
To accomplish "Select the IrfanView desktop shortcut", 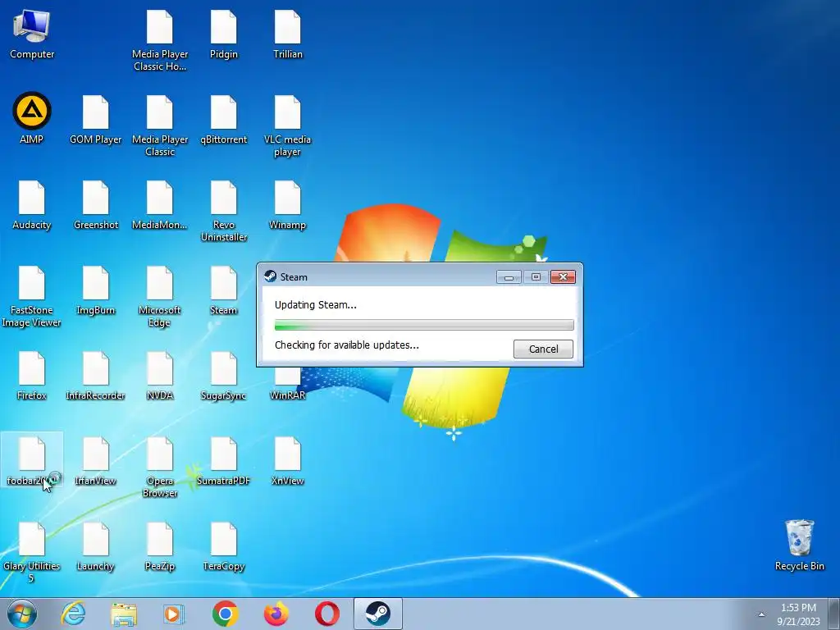I will 96,461.
